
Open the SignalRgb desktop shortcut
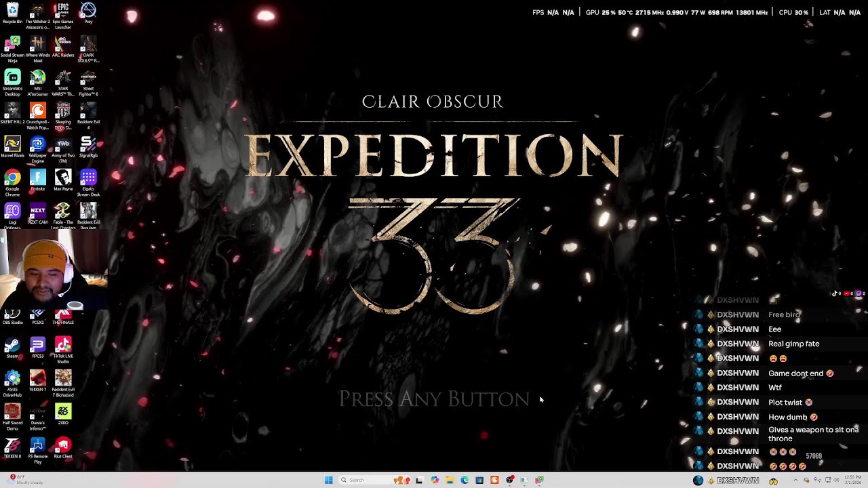point(88,148)
